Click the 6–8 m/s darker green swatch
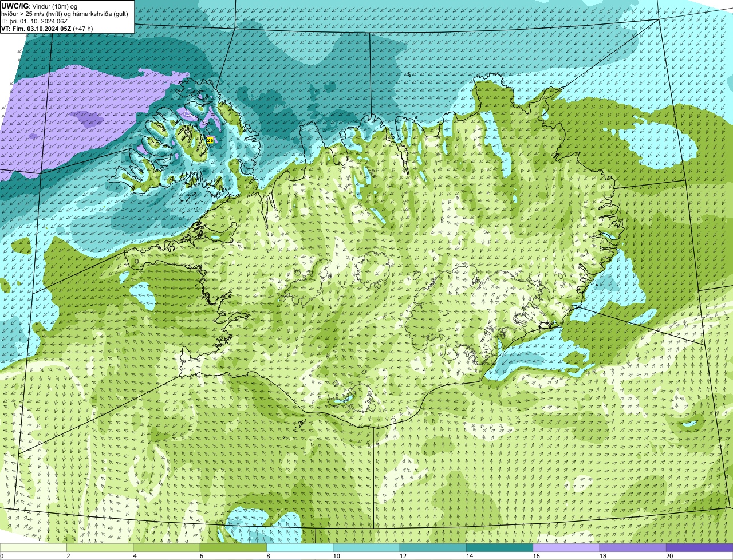Viewport: 733px width, 560px height. coord(233,547)
